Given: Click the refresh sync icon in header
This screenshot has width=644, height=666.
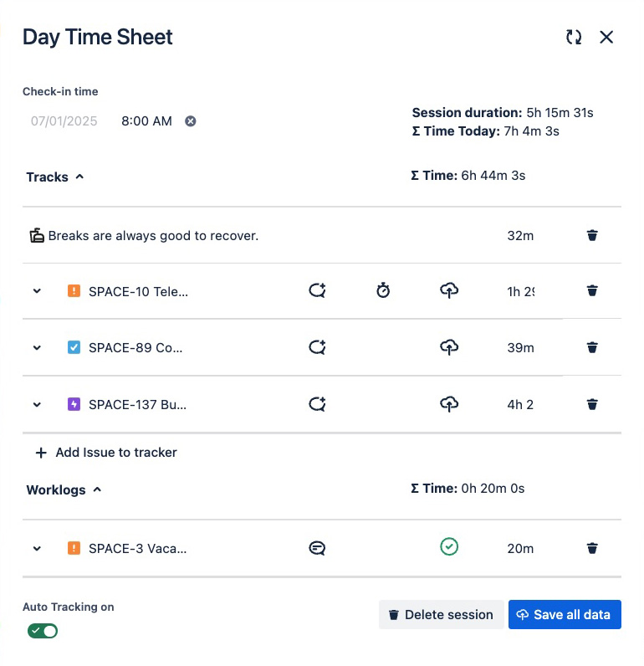Looking at the screenshot, I should (574, 37).
